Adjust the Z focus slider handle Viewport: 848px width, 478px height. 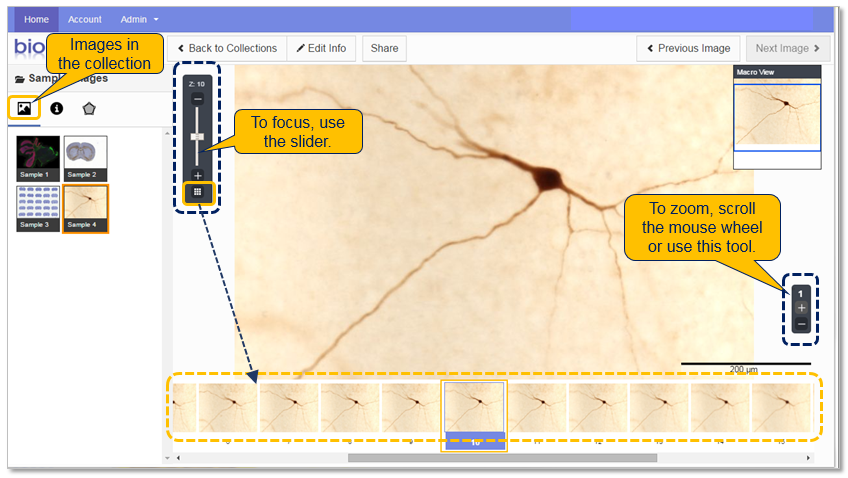click(x=197, y=136)
